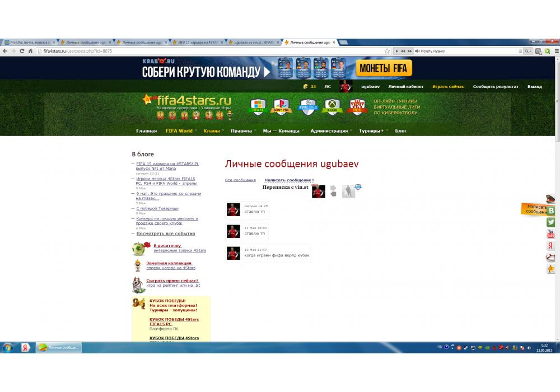Open the YouTube icon in side panel
Image resolution: width=560 pixels, height=392 pixels.
click(551, 234)
